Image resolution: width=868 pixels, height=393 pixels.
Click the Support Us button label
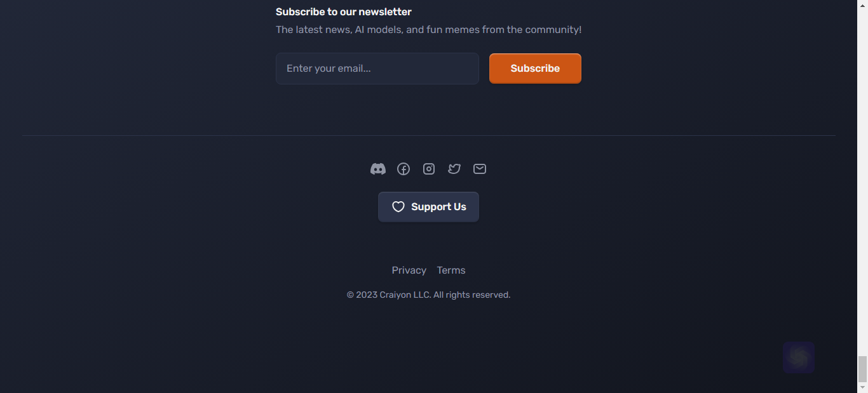click(x=438, y=207)
